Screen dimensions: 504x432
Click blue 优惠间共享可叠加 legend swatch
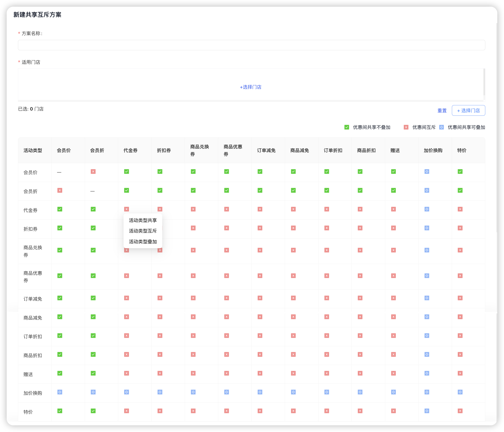click(x=442, y=127)
